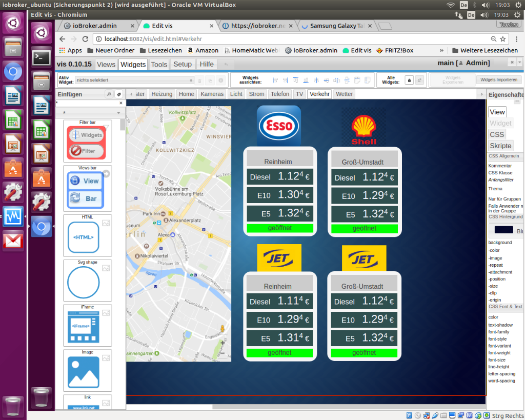Click the Esso logo on canvas
The width and height of the screenshot is (525, 420).
pyautogui.click(x=279, y=126)
